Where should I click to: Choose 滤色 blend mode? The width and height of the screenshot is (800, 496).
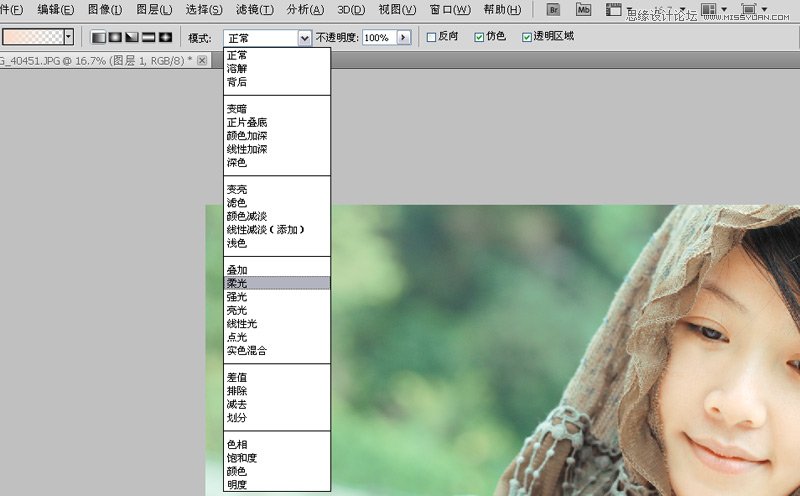[x=277, y=203]
